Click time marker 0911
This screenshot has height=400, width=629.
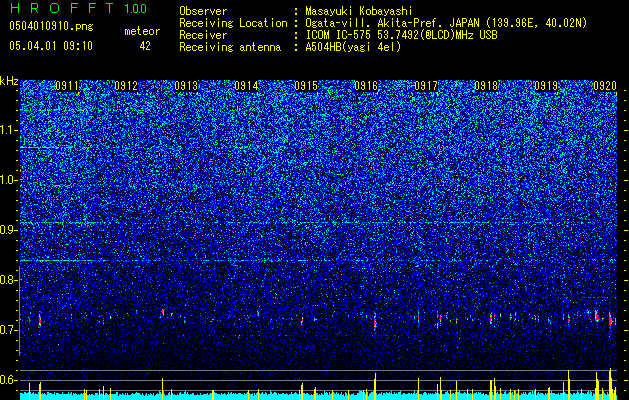point(67,86)
